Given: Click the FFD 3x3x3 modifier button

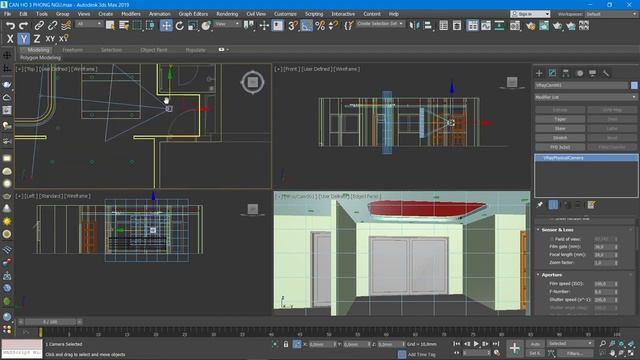Looking at the screenshot, I should point(560,147).
